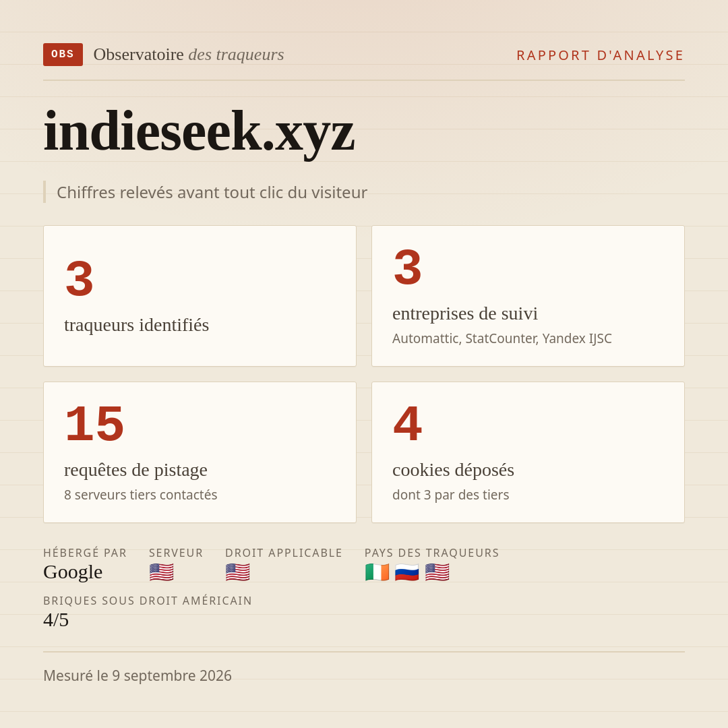Click the traqueurs identifiés label
This screenshot has width=728, height=728.
[136, 325]
